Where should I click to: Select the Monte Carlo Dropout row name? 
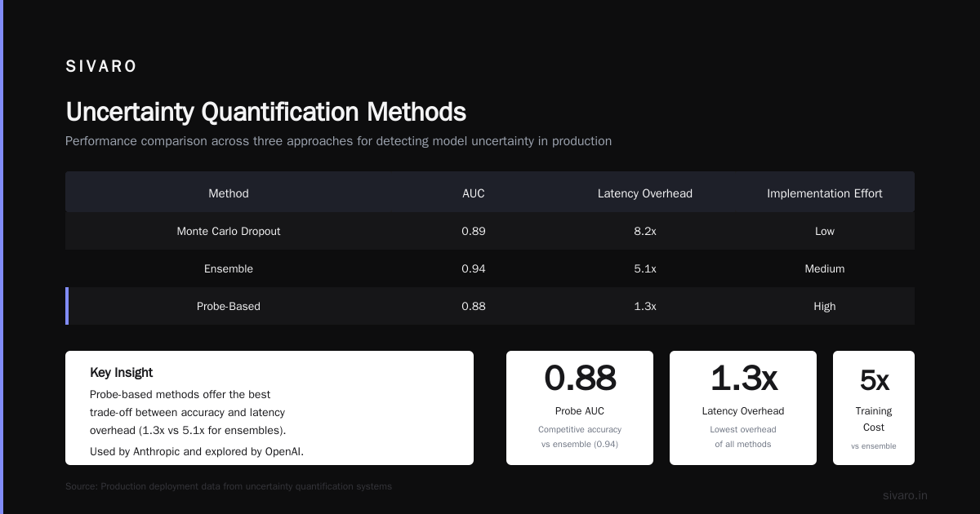tap(229, 231)
